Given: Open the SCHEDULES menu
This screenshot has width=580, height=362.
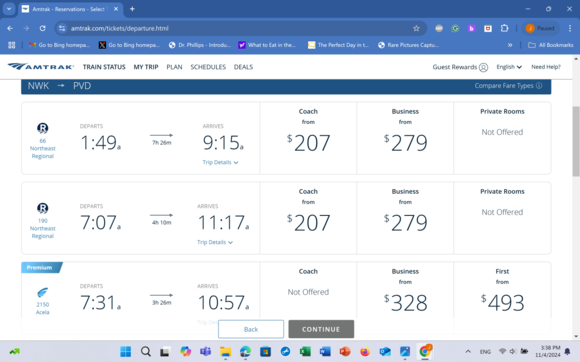Looking at the screenshot, I should click(x=208, y=67).
